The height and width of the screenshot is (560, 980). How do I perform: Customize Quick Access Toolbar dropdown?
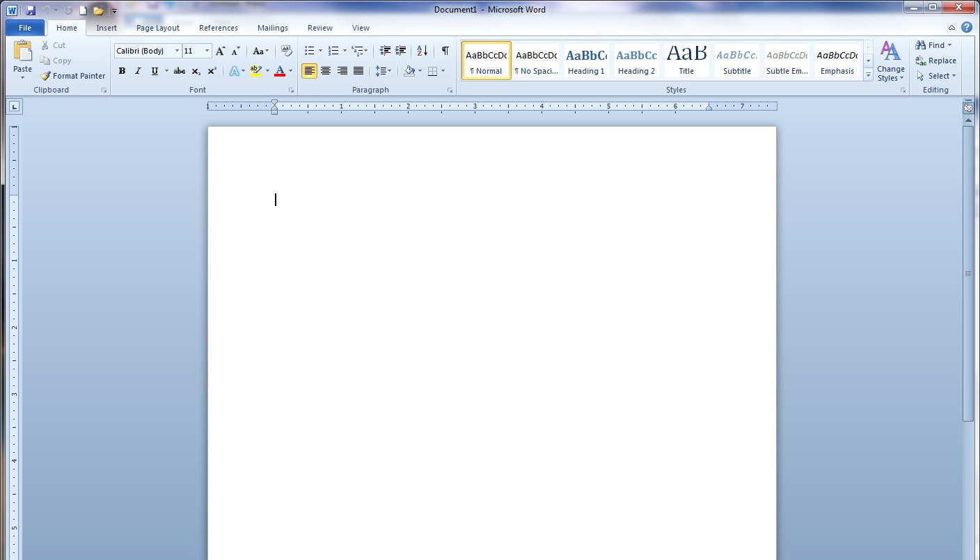point(114,11)
